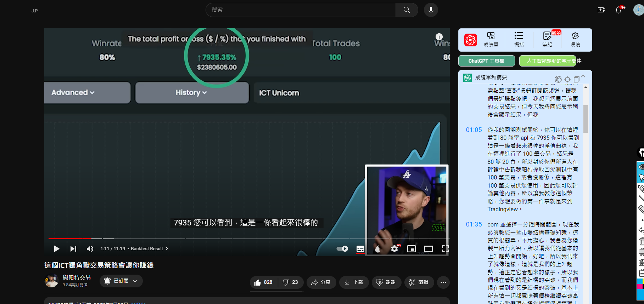Dislike the video
The image size is (644, 304).
click(290, 282)
